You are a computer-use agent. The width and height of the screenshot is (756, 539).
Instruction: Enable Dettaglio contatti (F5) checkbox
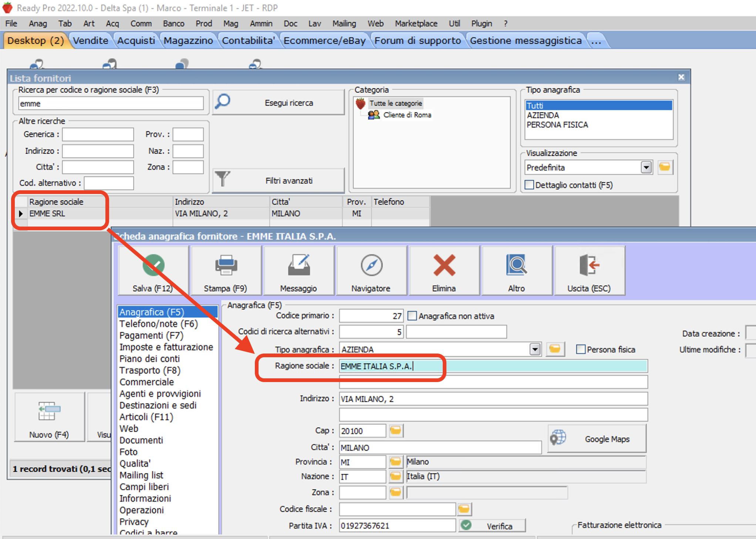(x=530, y=185)
